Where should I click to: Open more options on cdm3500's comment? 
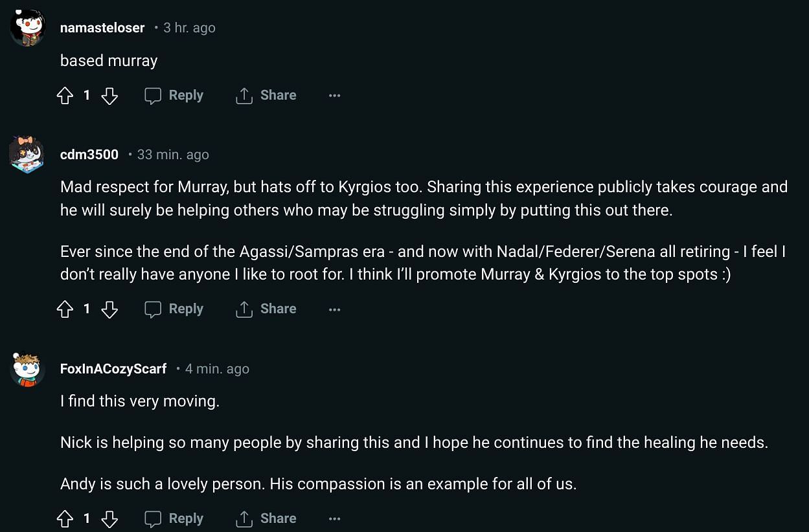click(334, 309)
